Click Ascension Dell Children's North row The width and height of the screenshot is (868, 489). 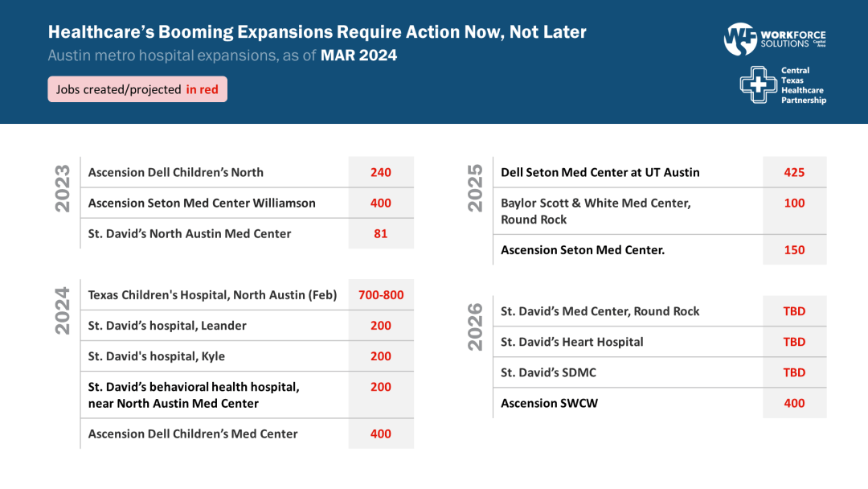(x=248, y=172)
